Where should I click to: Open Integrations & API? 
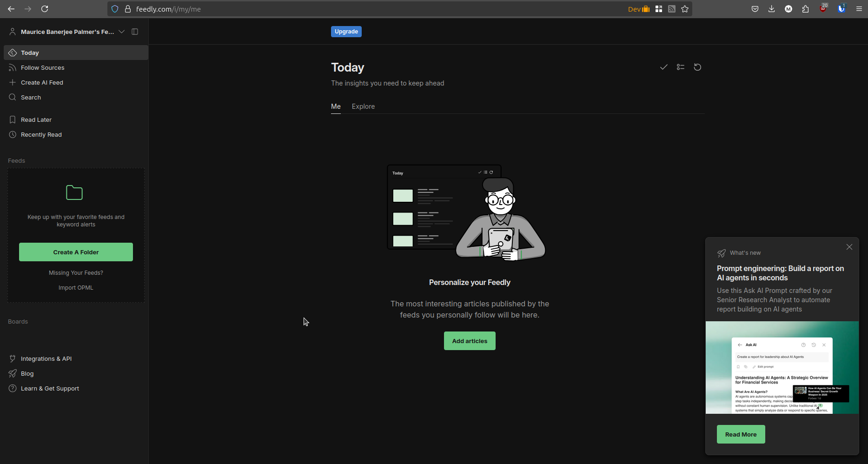pos(46,358)
